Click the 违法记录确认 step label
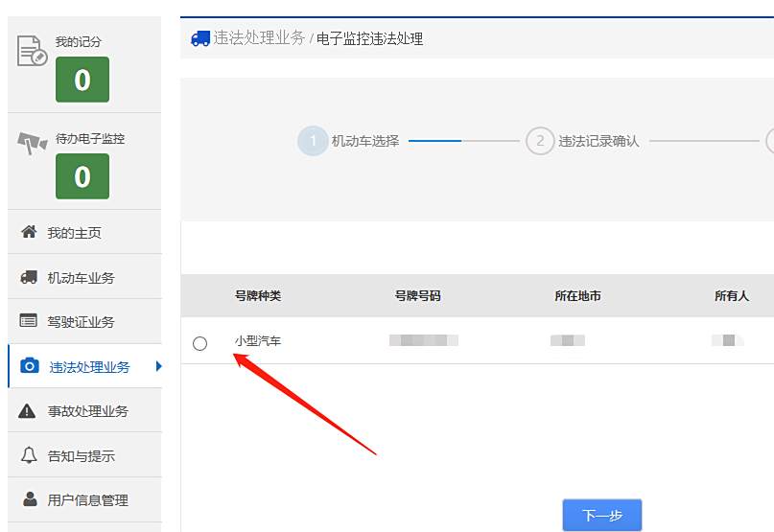This screenshot has height=532, width=774. pyautogui.click(x=598, y=141)
